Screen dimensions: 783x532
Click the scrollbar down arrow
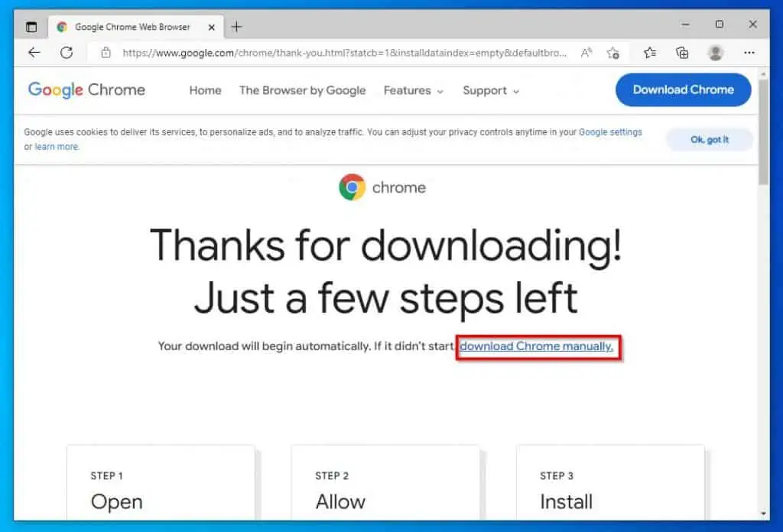click(763, 514)
